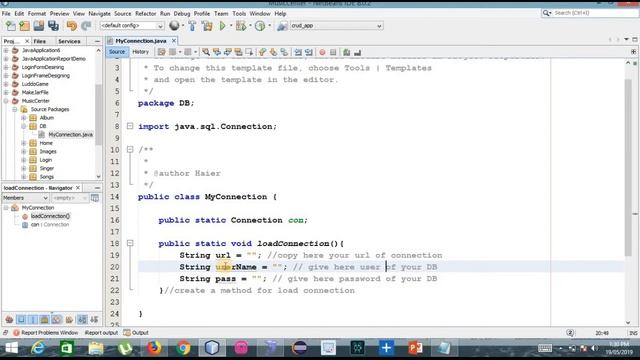This screenshot has height=360, width=640.
Task: Select MyConnection.java in project tree
Action: 70,135
